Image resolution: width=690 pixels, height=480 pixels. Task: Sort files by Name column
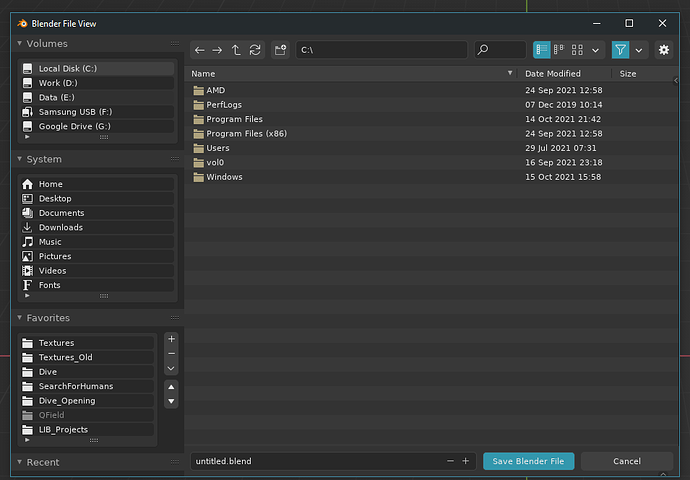click(352, 74)
